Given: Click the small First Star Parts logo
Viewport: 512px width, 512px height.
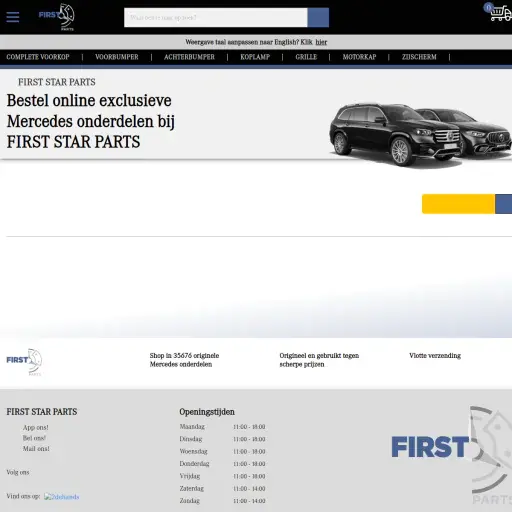Looking at the screenshot, I should [x=24, y=362].
